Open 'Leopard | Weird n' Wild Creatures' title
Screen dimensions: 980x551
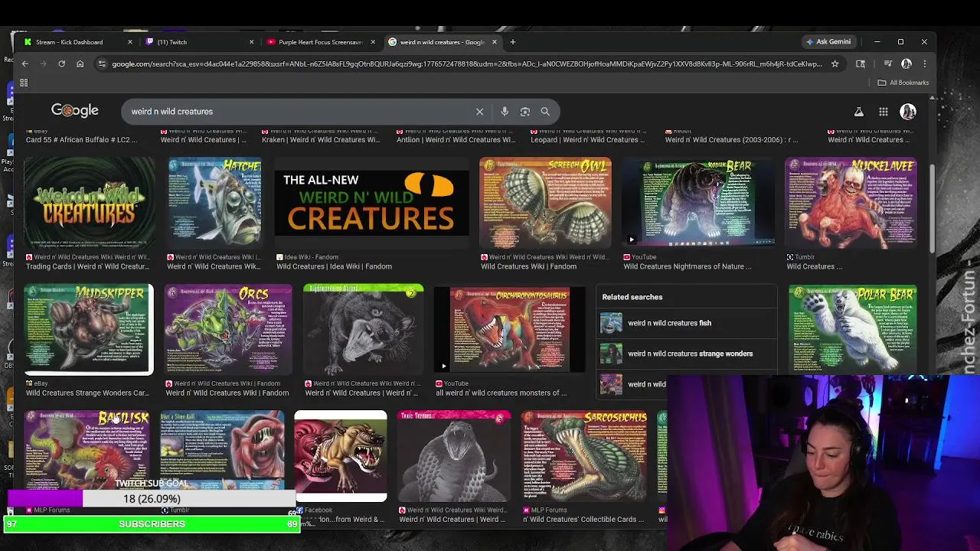click(588, 139)
